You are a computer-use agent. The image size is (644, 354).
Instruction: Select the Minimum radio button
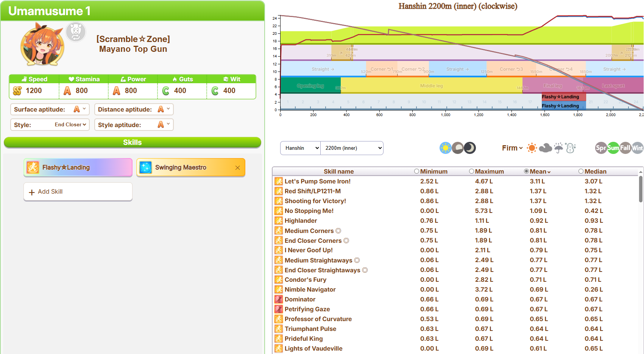[x=416, y=171]
